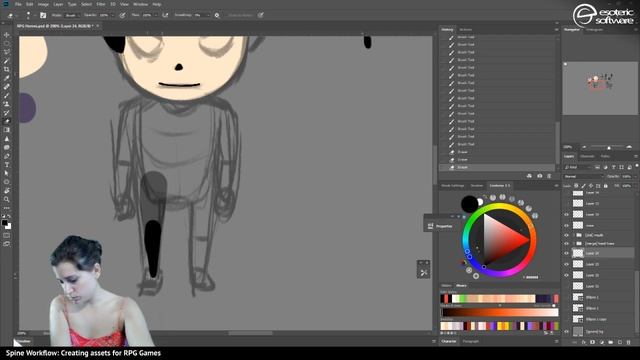Viewport: 640px width, 360px height.
Task: Hide the inner layer eye
Action: (x=567, y=225)
